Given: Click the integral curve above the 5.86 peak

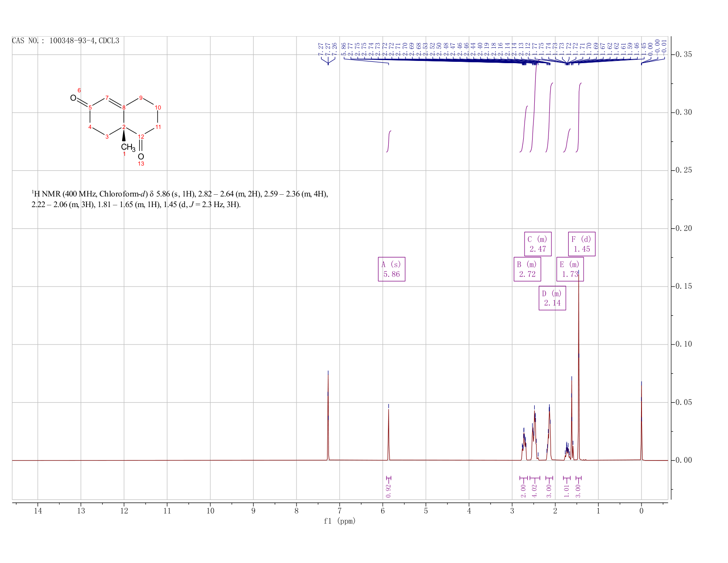Looking at the screenshot, I should tap(389, 141).
